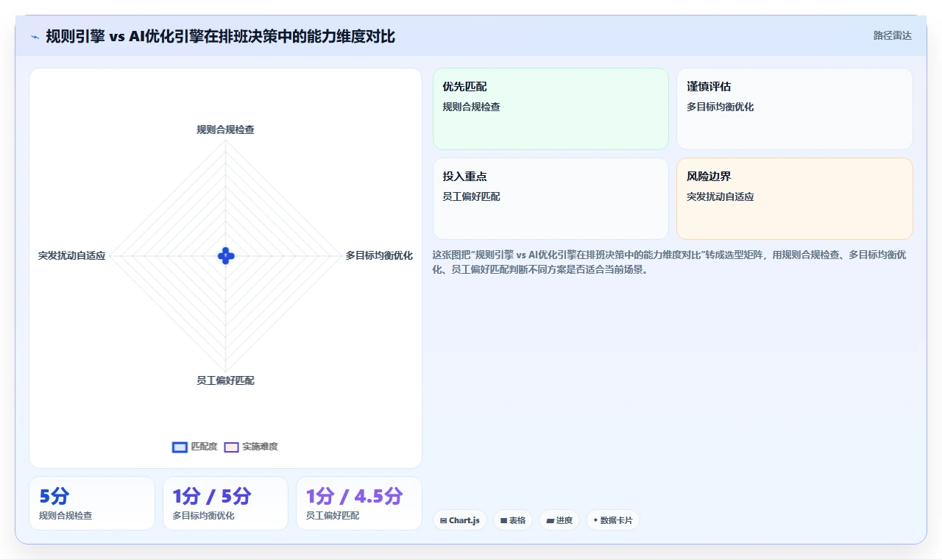
Task: Open the 投入重点 card
Action: click(x=550, y=199)
